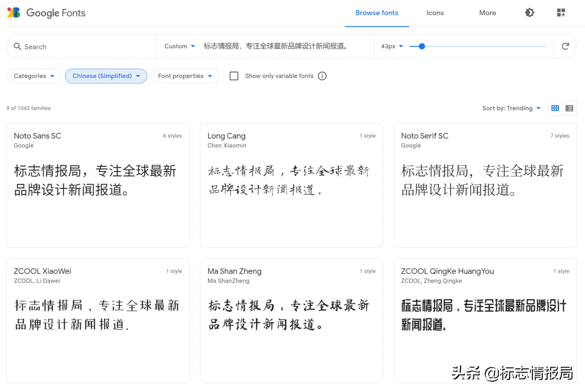Switch to list view layout
This screenshot has height=392, width=585.
(569, 108)
